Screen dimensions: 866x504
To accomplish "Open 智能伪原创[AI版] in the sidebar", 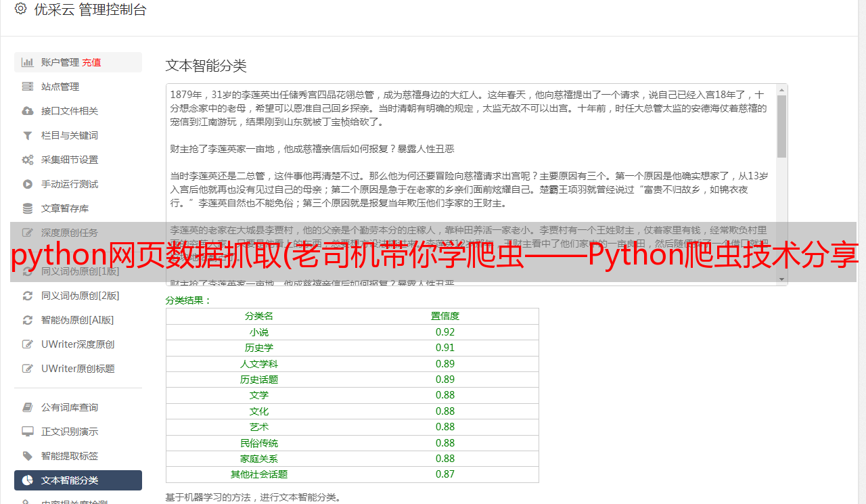I will click(x=77, y=320).
